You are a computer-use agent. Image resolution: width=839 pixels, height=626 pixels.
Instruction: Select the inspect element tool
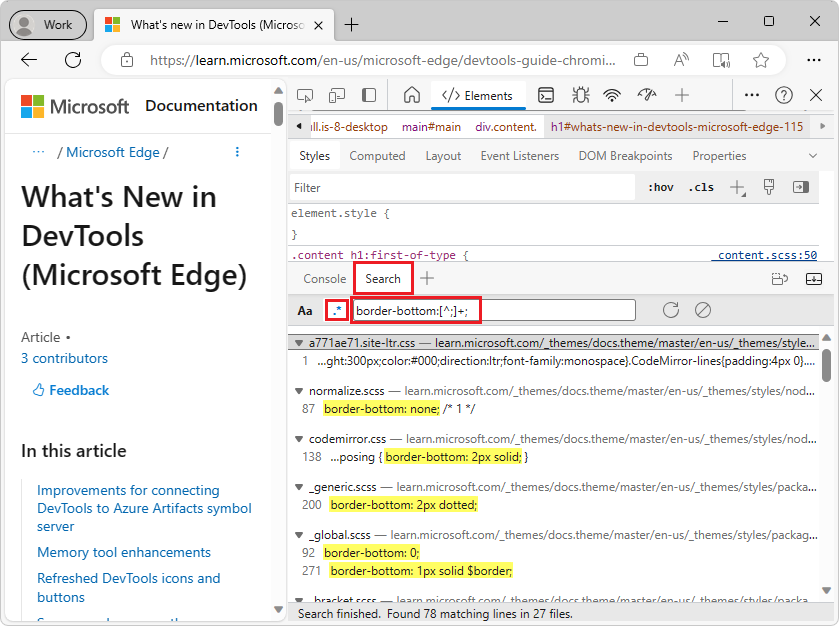tap(303, 94)
